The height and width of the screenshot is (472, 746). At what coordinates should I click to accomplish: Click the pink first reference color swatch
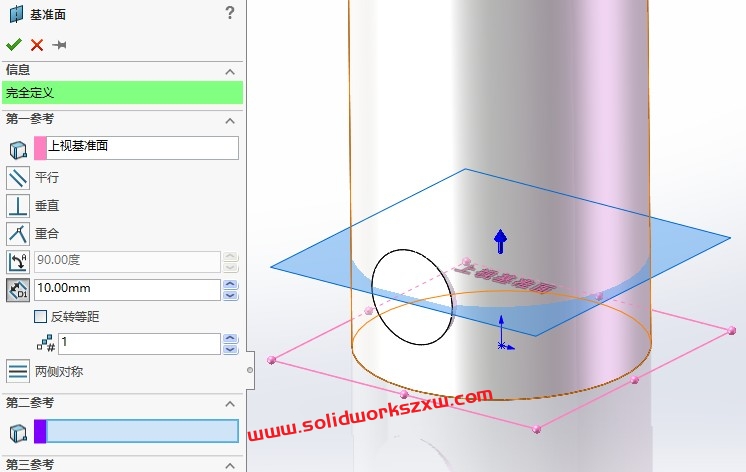(40, 148)
